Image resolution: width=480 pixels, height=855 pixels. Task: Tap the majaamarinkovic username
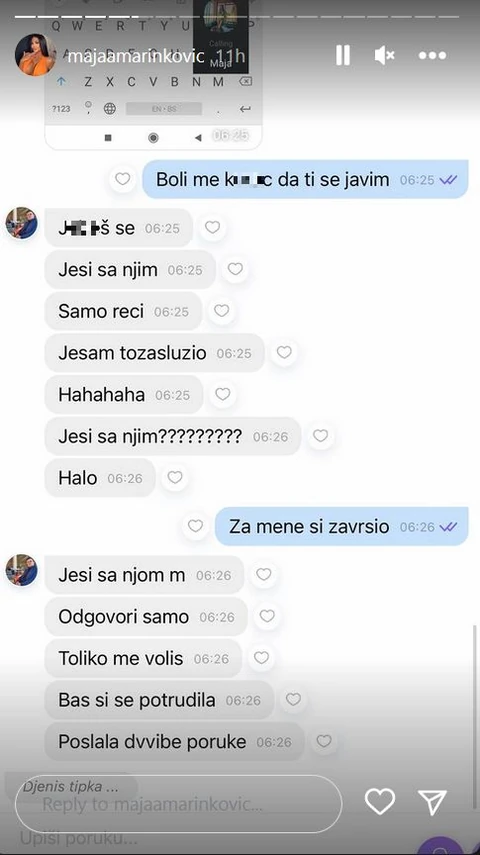[135, 56]
